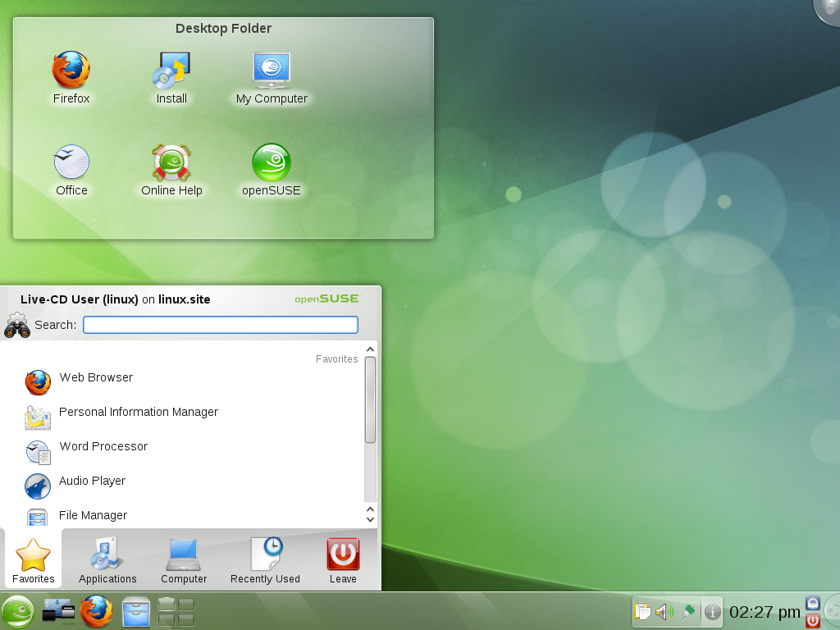Select Web Browser in the Favorites list
The image size is (840, 630).
(95, 377)
